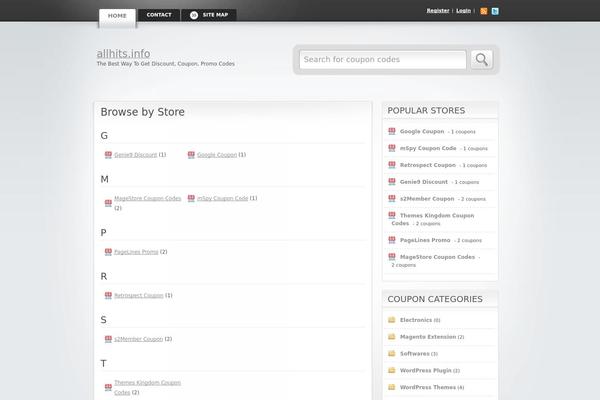The image size is (600, 400).
Task: Click the round icon in Site Map tab
Action: tap(194, 15)
